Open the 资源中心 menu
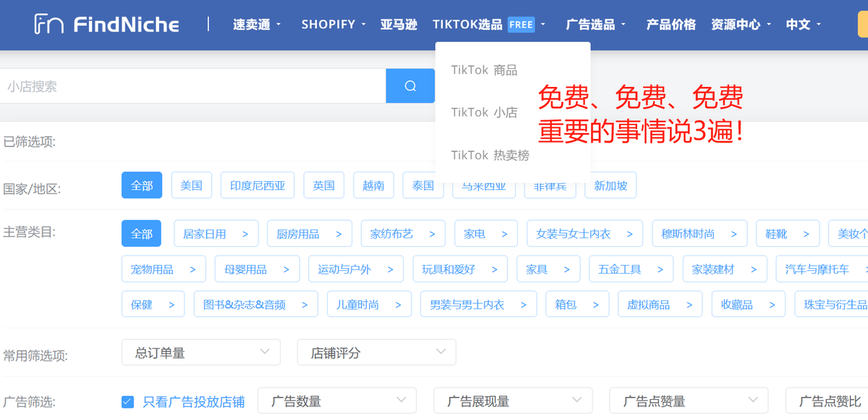This screenshot has width=868, height=420. coord(741,25)
